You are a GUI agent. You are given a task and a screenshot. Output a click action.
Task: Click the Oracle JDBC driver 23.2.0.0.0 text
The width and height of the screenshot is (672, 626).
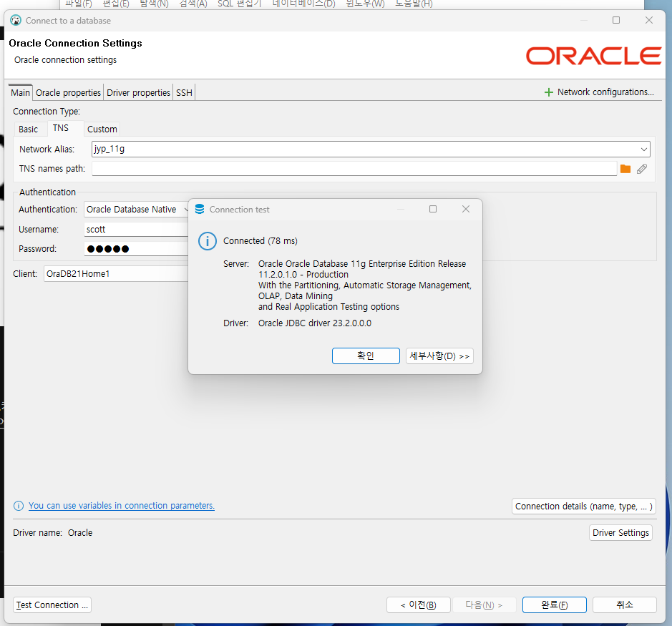tap(315, 323)
